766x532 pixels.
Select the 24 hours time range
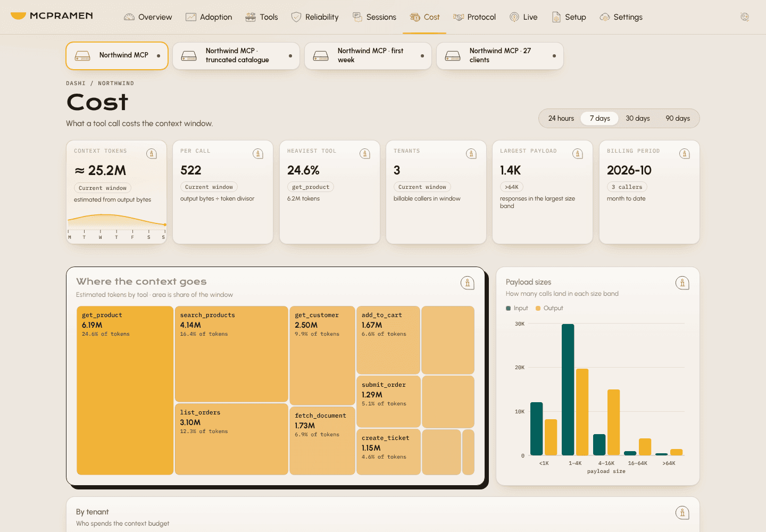[x=561, y=119]
